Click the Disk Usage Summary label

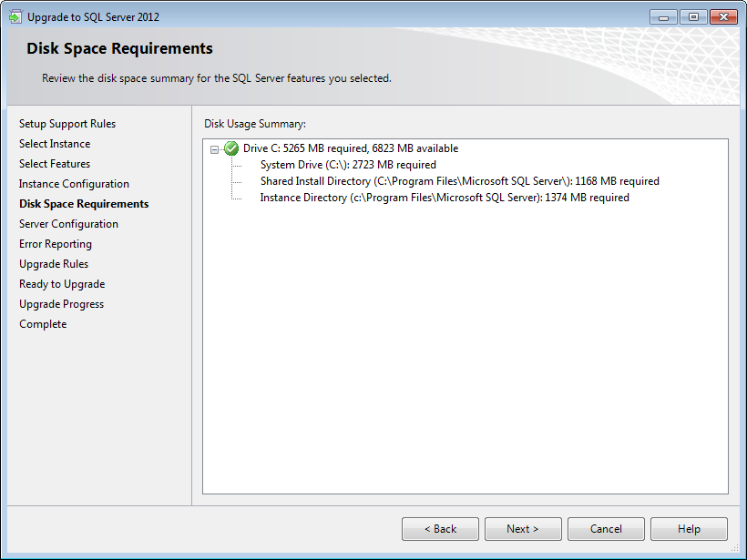[255, 124]
